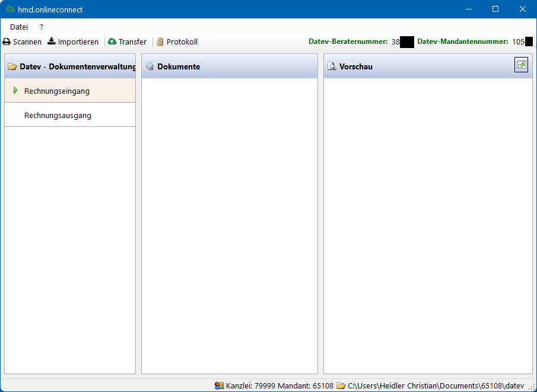Screen dimensions: 537x392
Task: Click the magnifier icon in the Vorschau header
Action: pyautogui.click(x=332, y=66)
